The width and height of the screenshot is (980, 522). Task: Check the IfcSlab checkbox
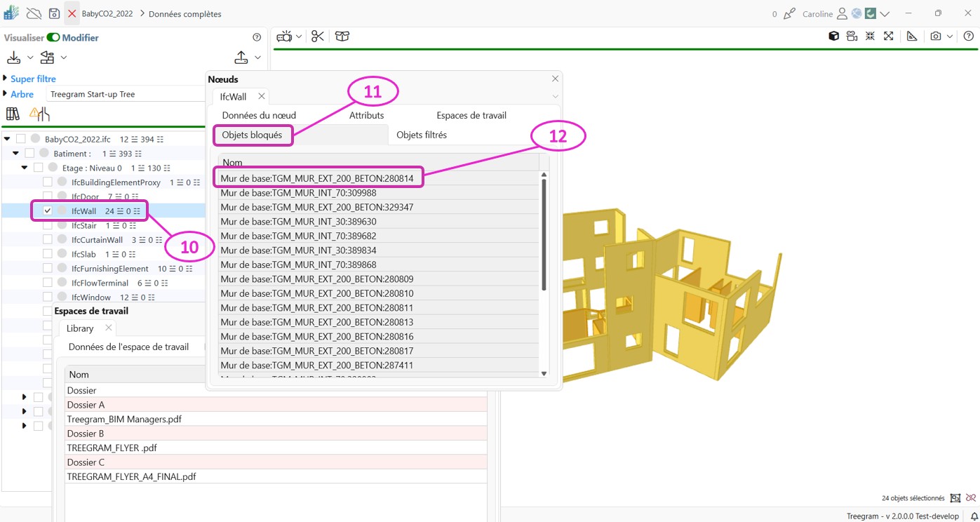point(48,254)
